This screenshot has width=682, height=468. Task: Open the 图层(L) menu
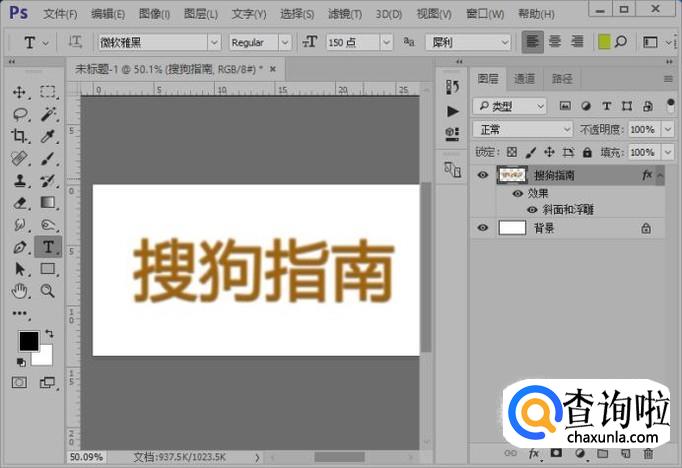click(201, 14)
